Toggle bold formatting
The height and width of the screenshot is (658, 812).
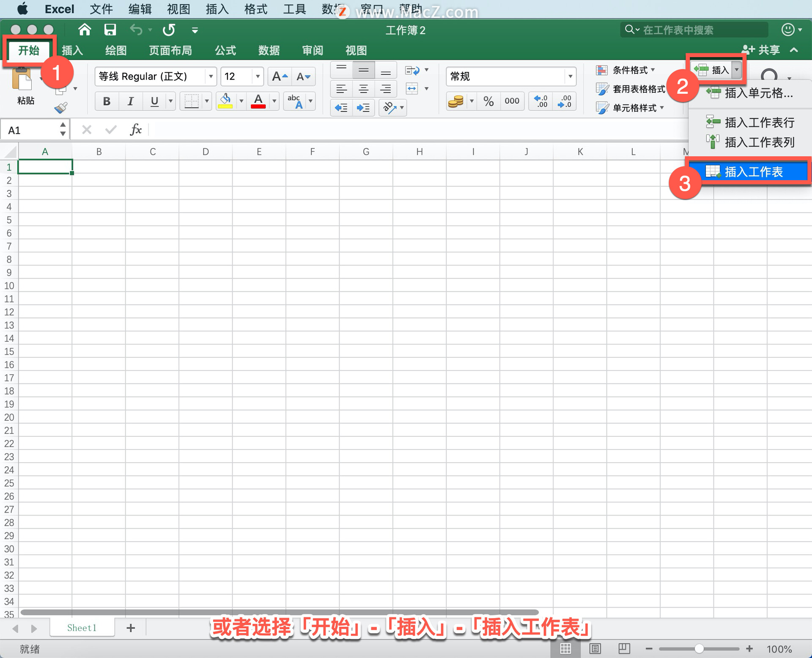coord(107,101)
